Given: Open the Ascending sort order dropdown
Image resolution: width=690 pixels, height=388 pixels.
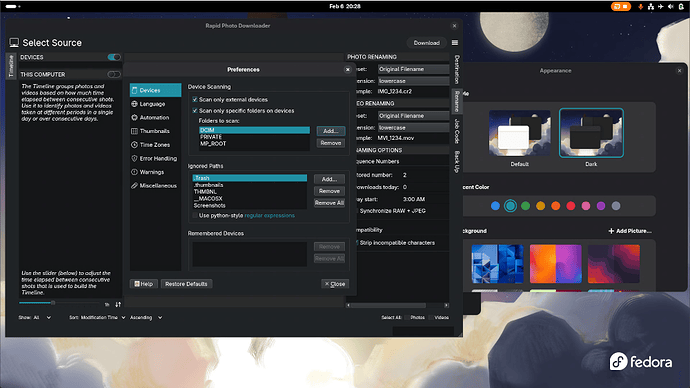Looking at the screenshot, I should point(146,317).
